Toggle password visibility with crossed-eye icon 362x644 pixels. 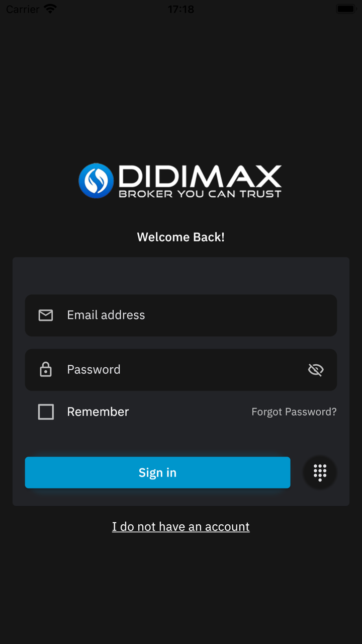tap(316, 370)
